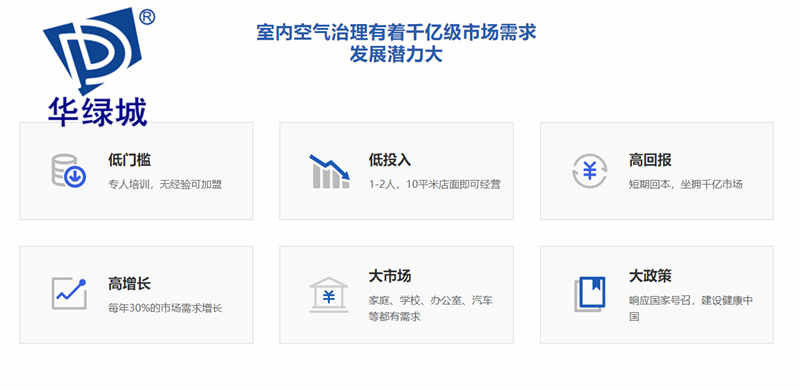The width and height of the screenshot is (800, 390).
Task: Click the rising line chart icon for 高增长
Action: pyautogui.click(x=69, y=294)
